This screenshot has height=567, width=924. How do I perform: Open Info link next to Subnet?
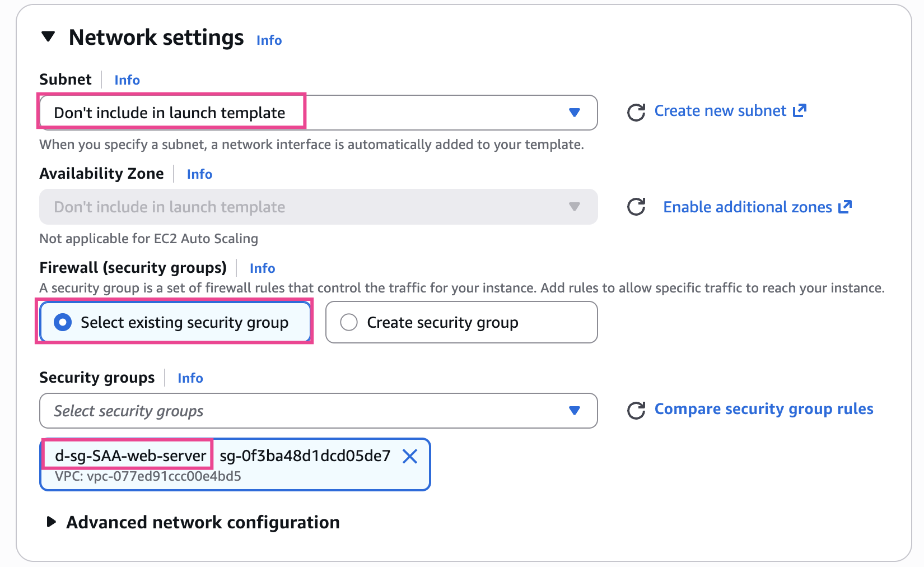click(127, 80)
